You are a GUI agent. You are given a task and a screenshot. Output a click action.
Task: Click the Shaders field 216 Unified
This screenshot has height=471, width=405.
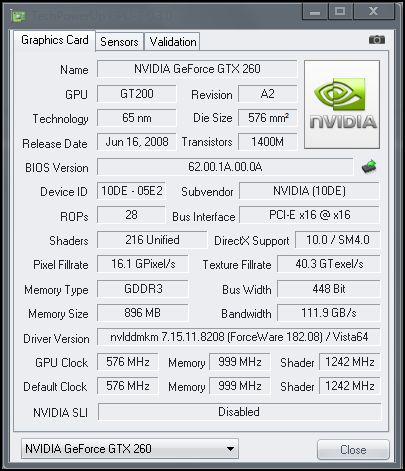[152, 240]
